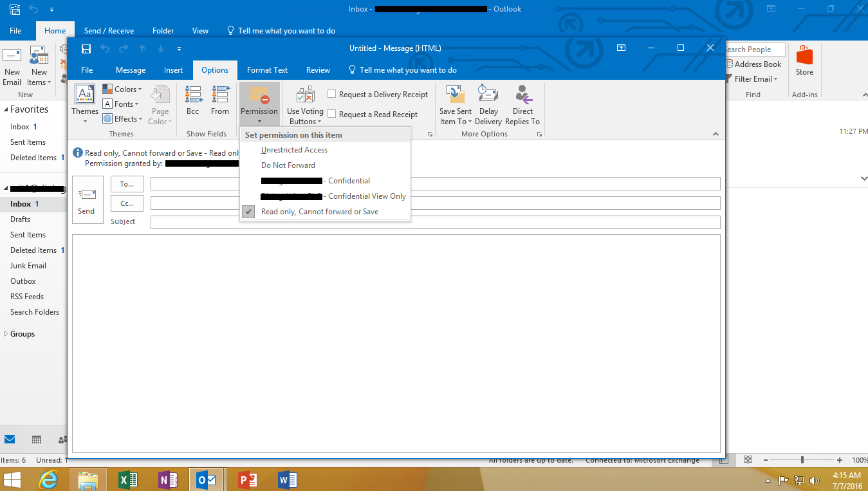
Task: Open the Store add-in
Action: (804, 61)
